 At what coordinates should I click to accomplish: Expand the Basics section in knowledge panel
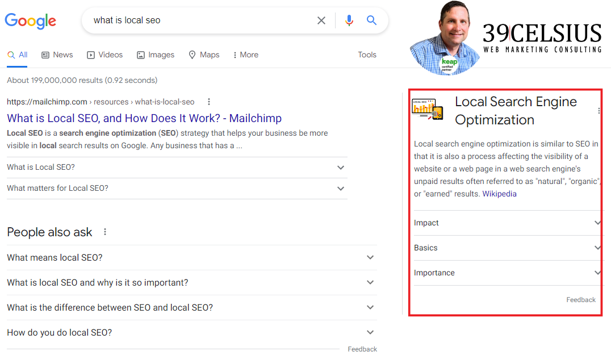[x=507, y=248]
